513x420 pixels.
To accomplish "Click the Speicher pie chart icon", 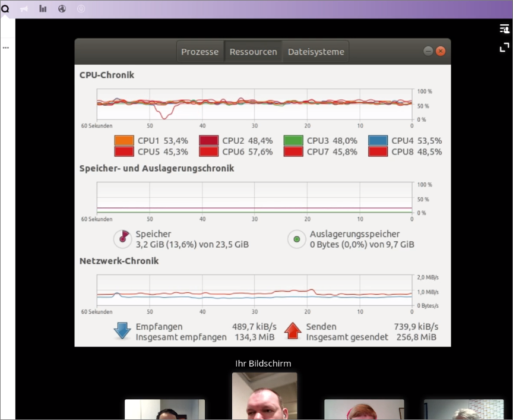I will coord(123,239).
